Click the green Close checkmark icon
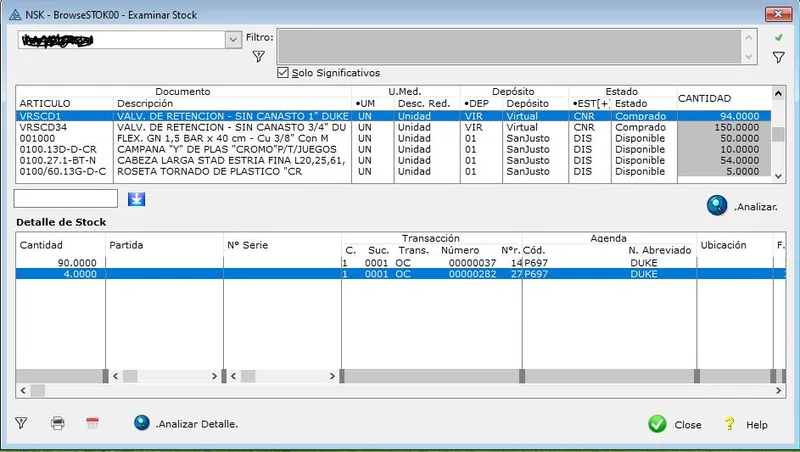This screenshot has width=800, height=452. [x=657, y=424]
